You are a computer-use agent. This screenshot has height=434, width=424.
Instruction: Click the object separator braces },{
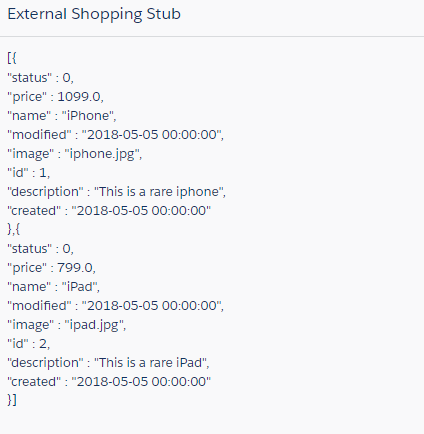14,229
